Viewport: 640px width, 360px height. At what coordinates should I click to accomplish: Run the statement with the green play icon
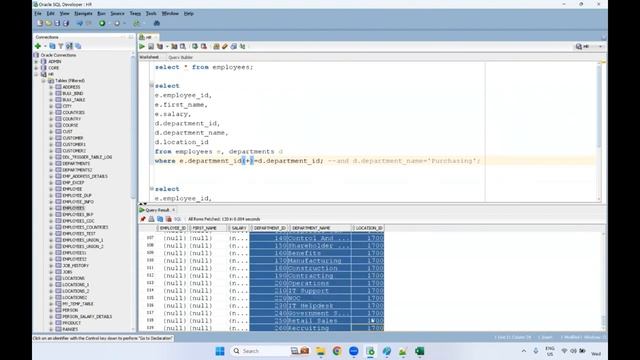[142, 47]
